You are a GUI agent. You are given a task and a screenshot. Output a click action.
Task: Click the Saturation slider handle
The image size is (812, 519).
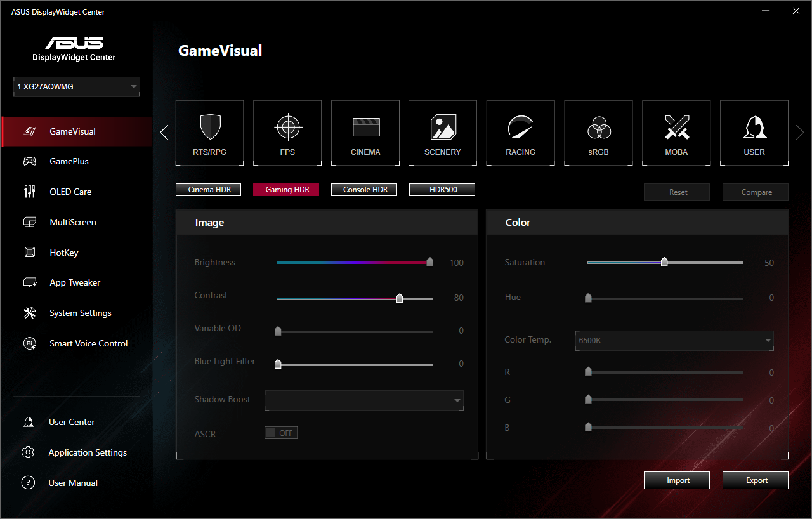coord(664,262)
